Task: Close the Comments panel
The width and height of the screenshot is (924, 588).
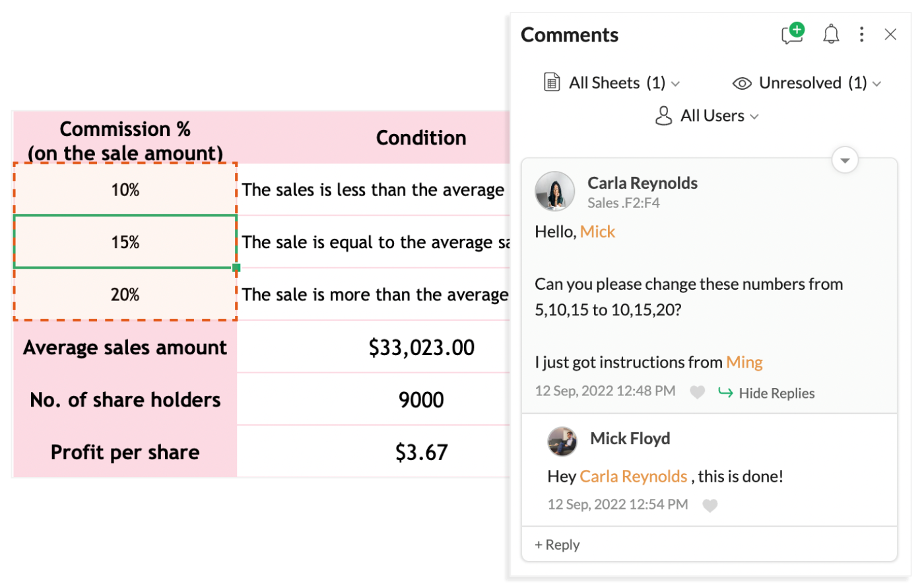Action: (x=890, y=34)
